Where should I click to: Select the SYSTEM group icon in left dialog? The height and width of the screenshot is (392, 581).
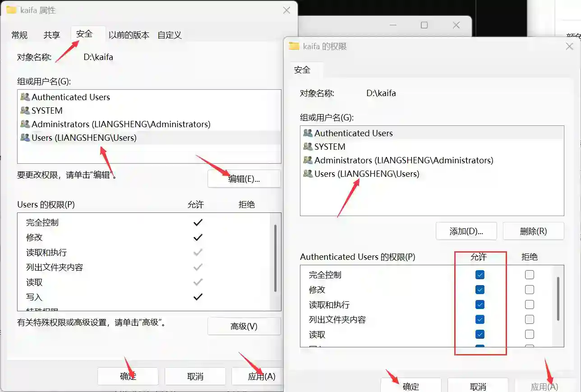click(x=25, y=111)
